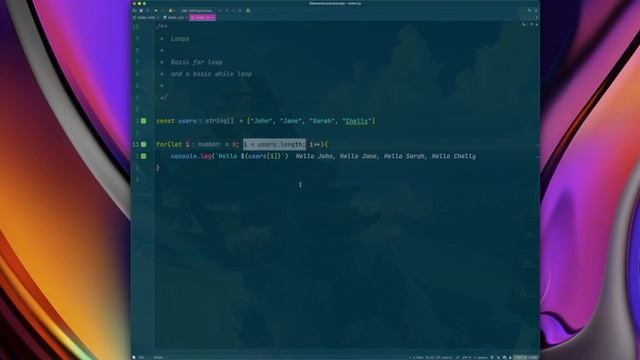Switch to the index.html editor tab
The image size is (640, 360).
pos(146,18)
